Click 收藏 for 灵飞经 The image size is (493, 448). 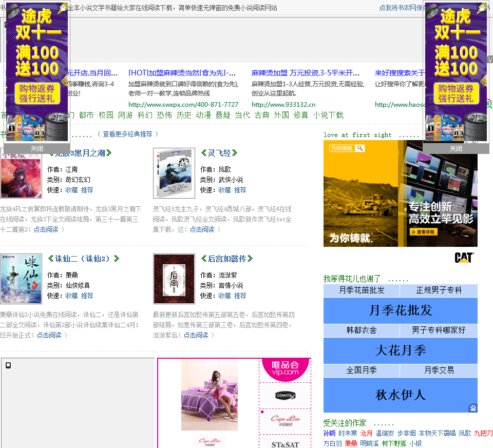[x=224, y=190]
